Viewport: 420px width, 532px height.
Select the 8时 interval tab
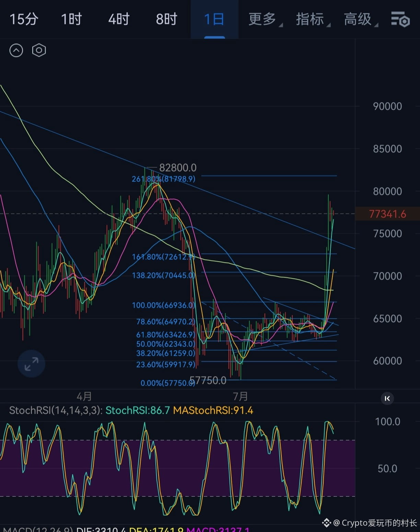pyautogui.click(x=166, y=19)
